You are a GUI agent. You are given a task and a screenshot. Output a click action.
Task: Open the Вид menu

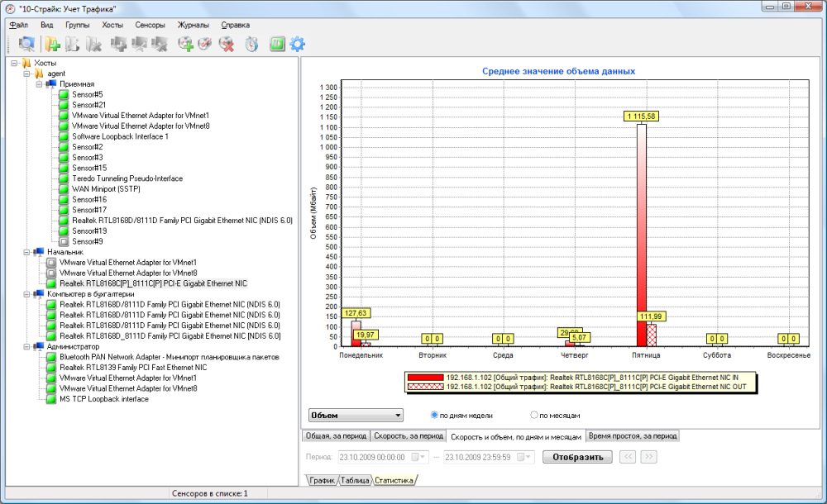pos(47,25)
